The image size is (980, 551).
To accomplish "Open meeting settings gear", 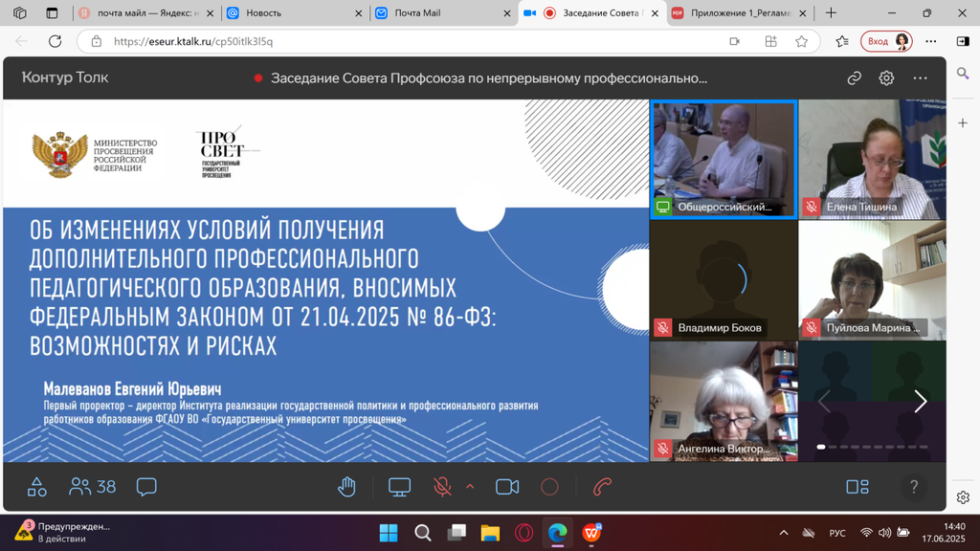I will 886,78.
